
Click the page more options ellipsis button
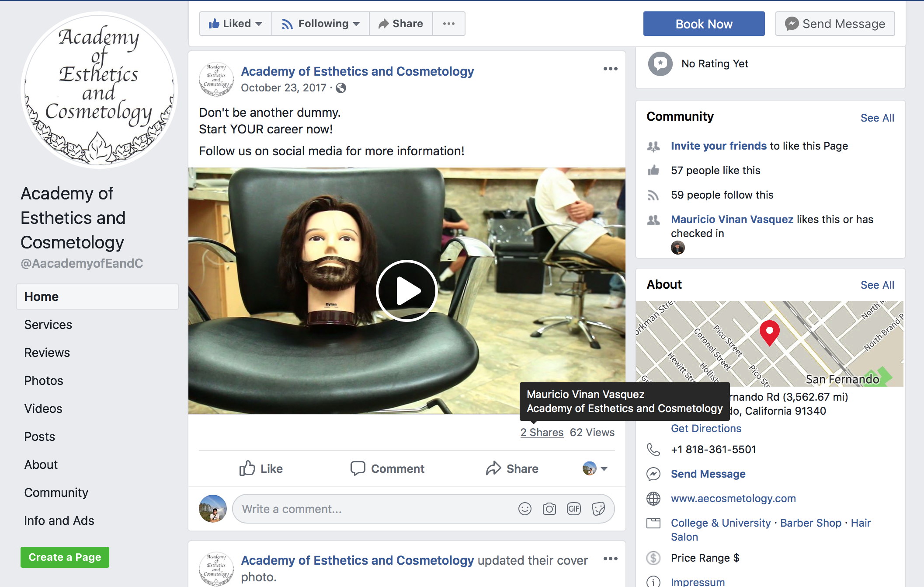(x=449, y=24)
